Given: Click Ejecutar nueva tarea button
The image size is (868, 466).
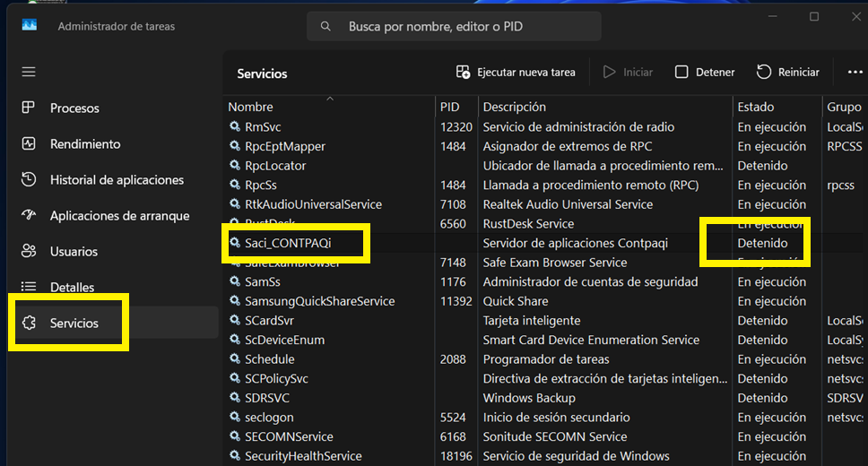Looking at the screenshot, I should click(516, 72).
